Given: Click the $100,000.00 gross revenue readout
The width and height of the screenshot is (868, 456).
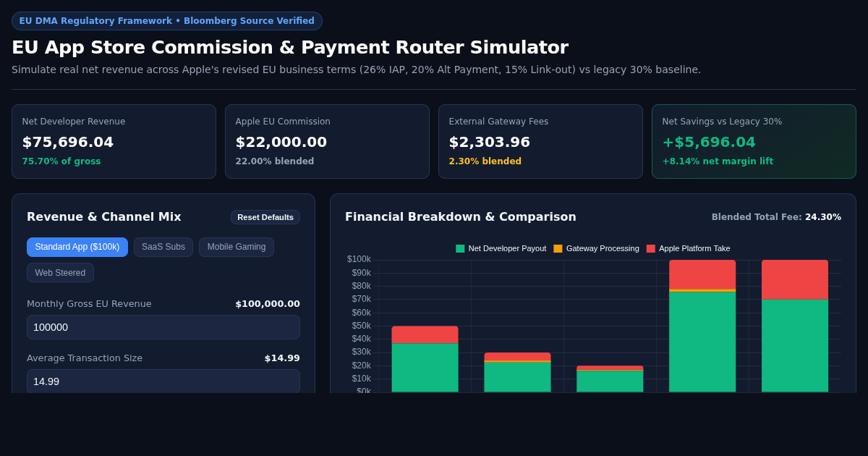Looking at the screenshot, I should (268, 304).
